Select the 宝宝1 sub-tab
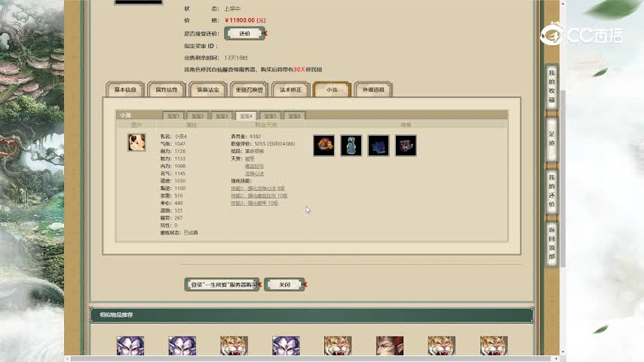The width and height of the screenshot is (644, 362). pos(173,116)
